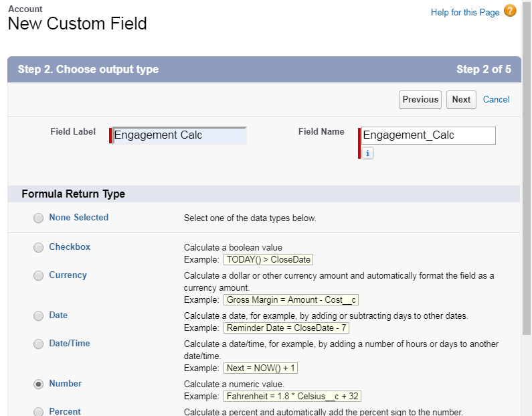Open the Help for this Page link
This screenshot has width=532, height=416.
tap(465, 13)
